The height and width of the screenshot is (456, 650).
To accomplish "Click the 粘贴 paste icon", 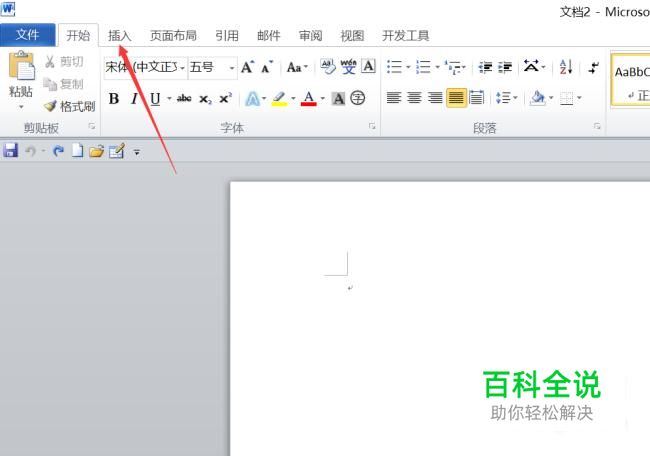I will click(x=21, y=65).
